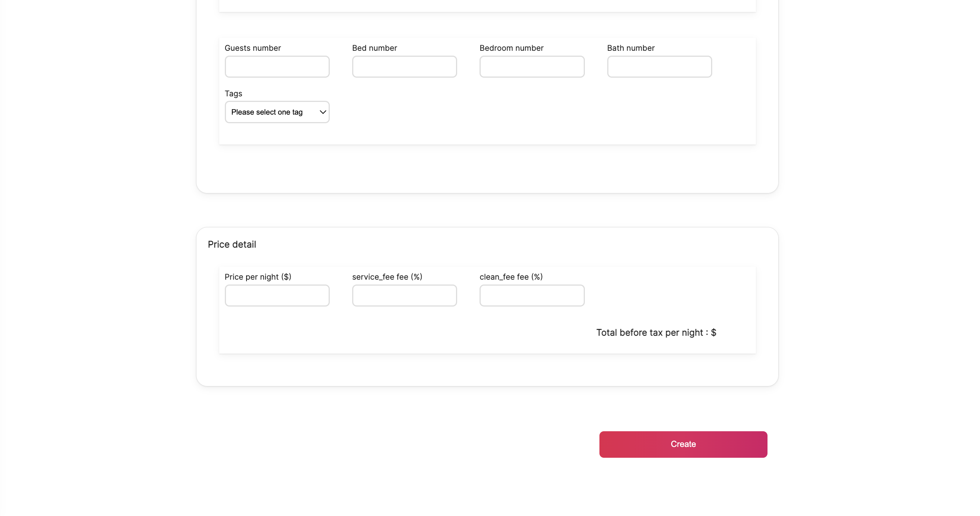Select the Bath number input field
The width and height of the screenshot is (980, 516).
coord(659,66)
